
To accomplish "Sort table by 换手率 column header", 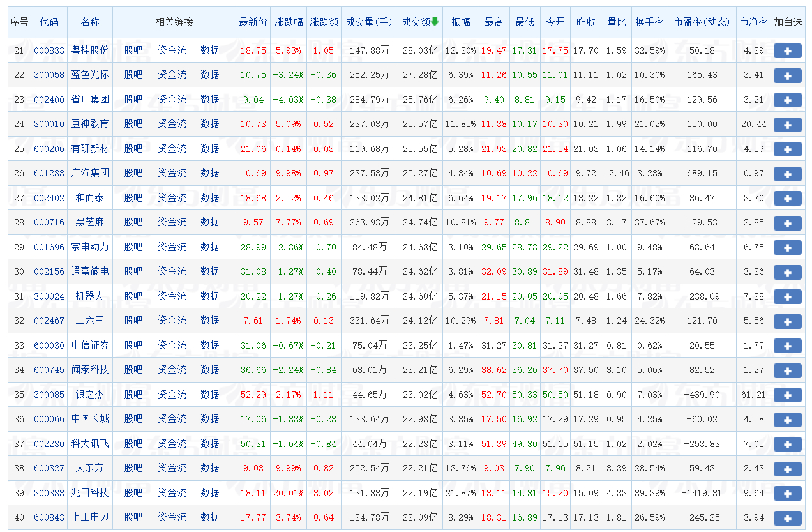I will (x=649, y=22).
